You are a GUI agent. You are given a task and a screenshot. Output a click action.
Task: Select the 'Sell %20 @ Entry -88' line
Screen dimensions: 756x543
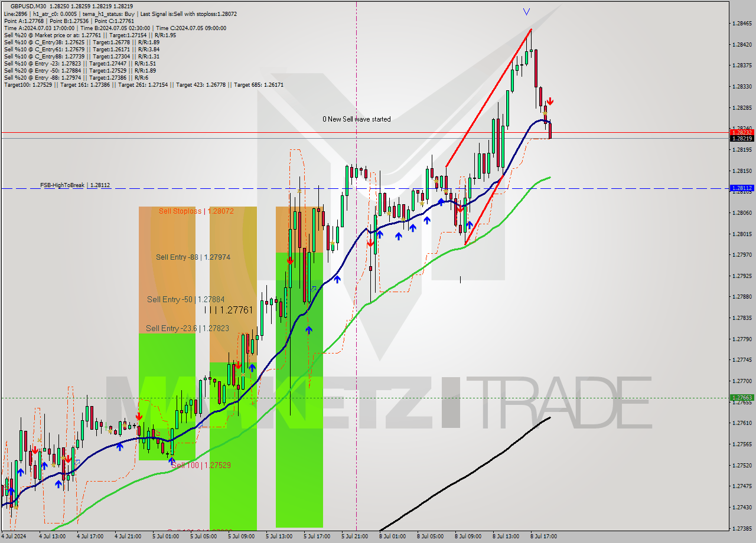(76, 77)
